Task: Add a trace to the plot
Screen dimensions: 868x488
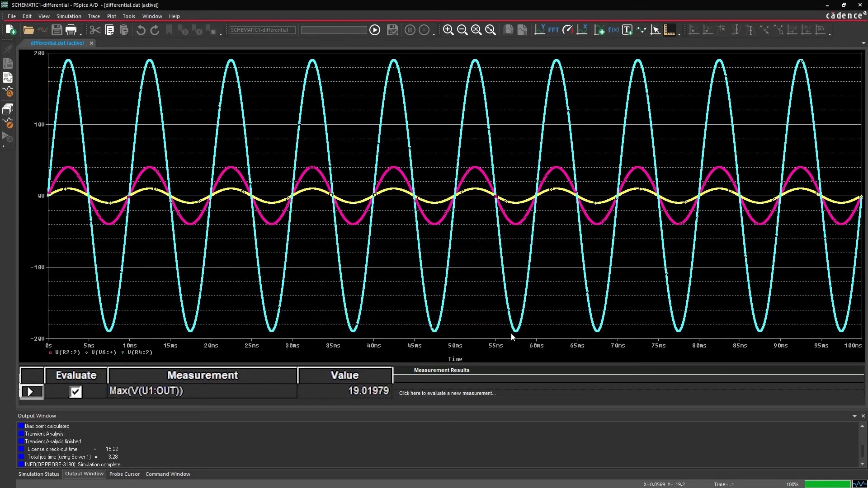Action: click(599, 30)
